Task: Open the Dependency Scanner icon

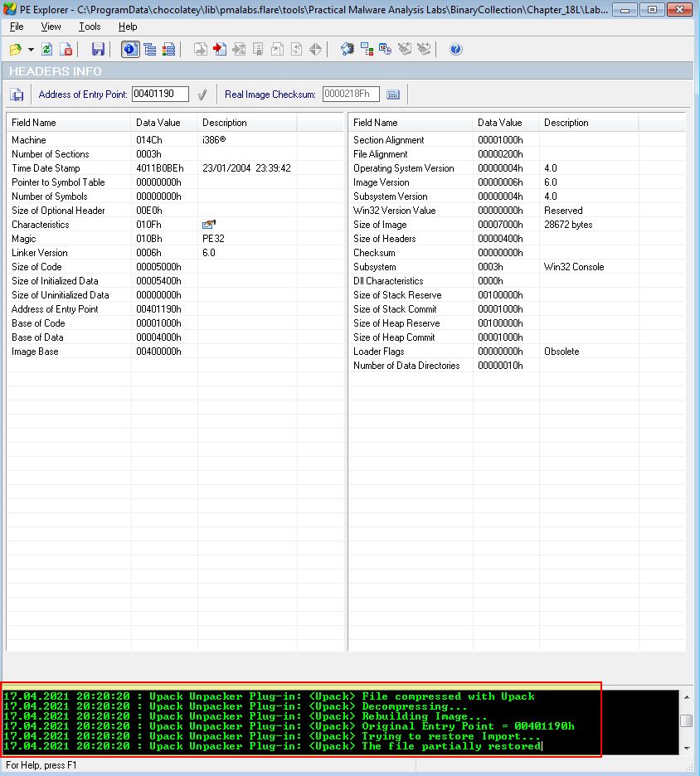Action: 367,50
